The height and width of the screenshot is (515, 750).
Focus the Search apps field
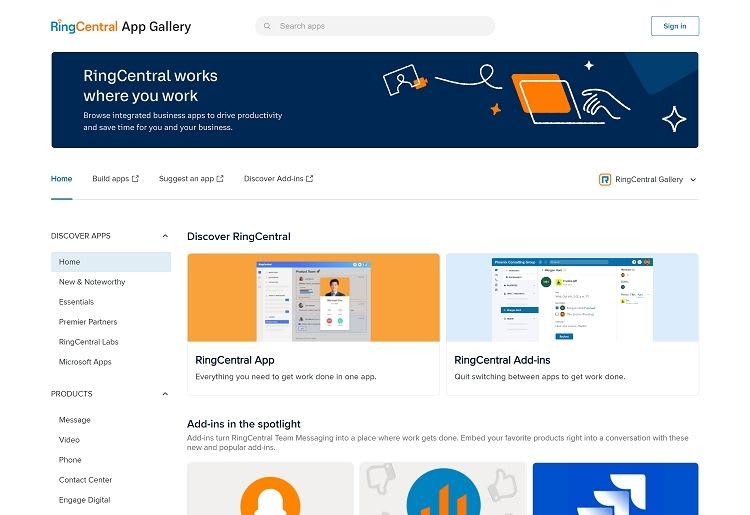coord(375,26)
